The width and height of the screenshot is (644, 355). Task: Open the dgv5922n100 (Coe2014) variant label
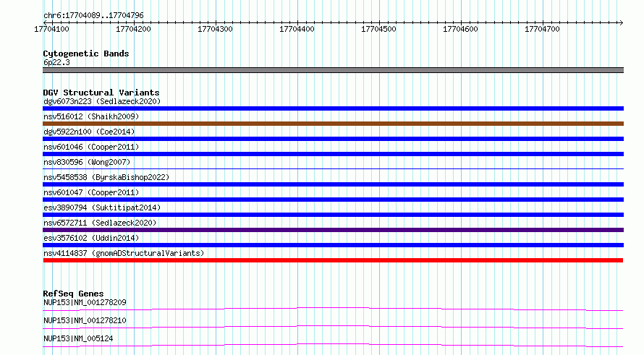89,132
